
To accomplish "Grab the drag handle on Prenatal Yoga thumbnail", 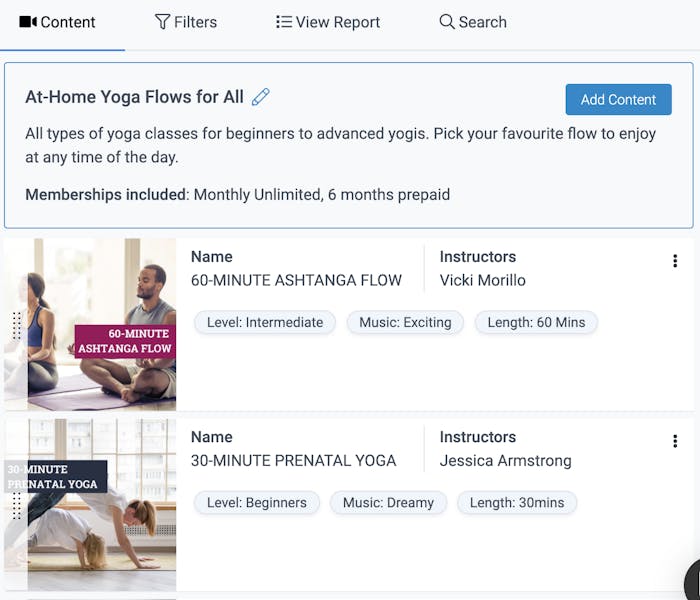I will (17, 506).
